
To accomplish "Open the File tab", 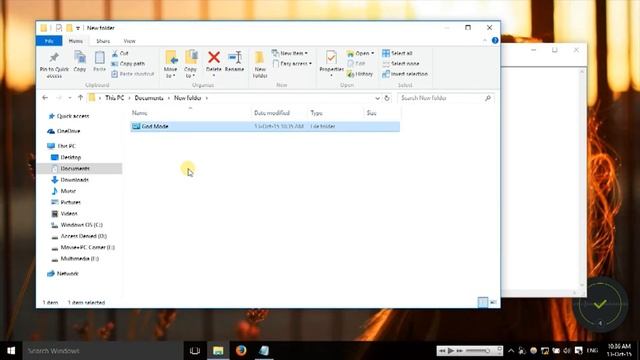I will (x=49, y=41).
